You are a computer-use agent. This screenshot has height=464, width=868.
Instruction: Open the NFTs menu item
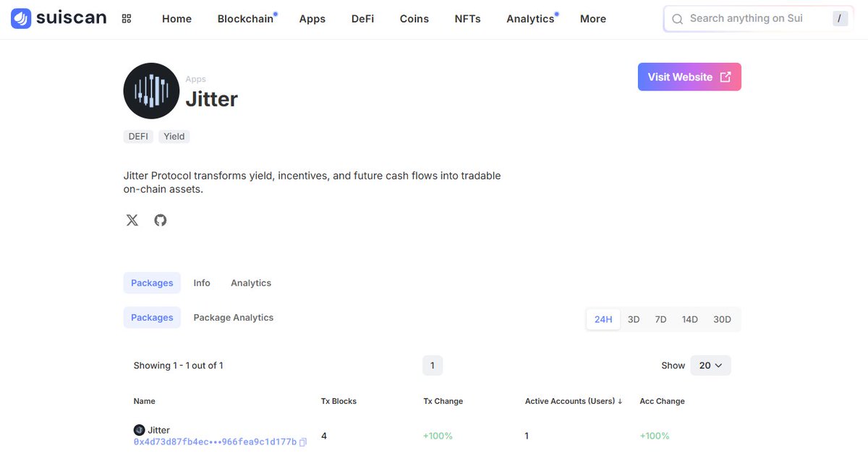pyautogui.click(x=467, y=19)
